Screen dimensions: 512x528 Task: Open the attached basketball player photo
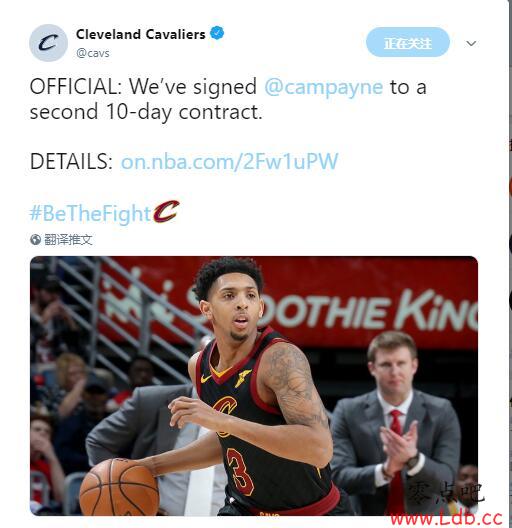click(x=254, y=386)
